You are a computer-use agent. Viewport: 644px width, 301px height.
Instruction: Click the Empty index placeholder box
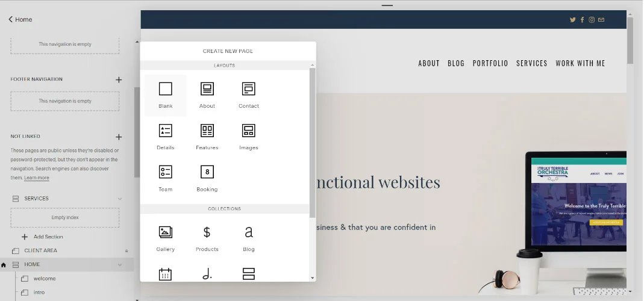pyautogui.click(x=65, y=218)
